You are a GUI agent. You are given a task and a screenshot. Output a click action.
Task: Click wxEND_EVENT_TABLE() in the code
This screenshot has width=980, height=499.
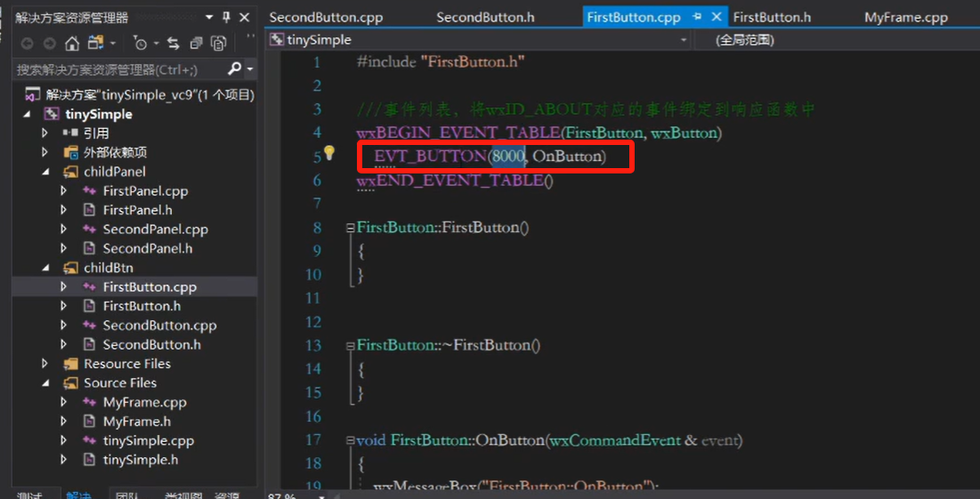point(455,181)
